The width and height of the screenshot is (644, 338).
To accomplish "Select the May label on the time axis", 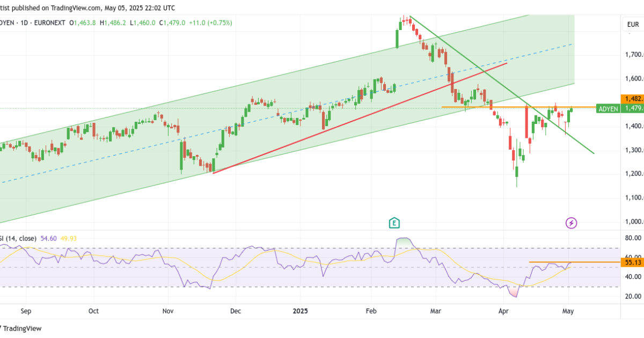I will click(568, 311).
